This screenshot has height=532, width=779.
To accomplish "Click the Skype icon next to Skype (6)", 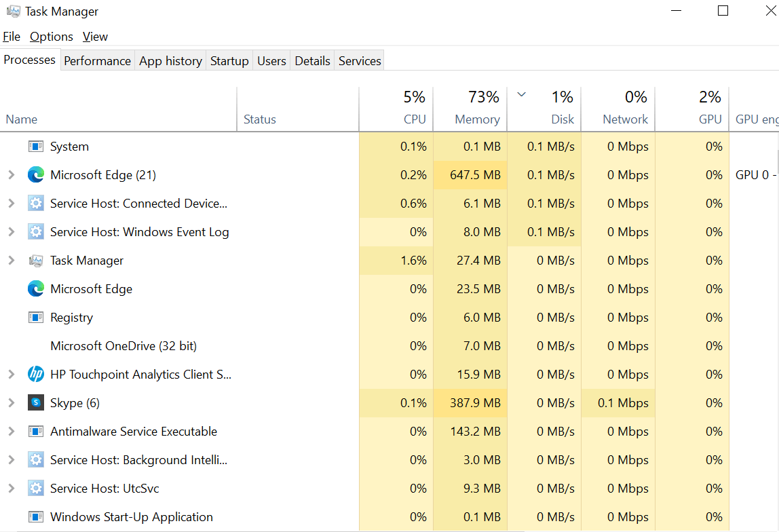I will tap(35, 402).
